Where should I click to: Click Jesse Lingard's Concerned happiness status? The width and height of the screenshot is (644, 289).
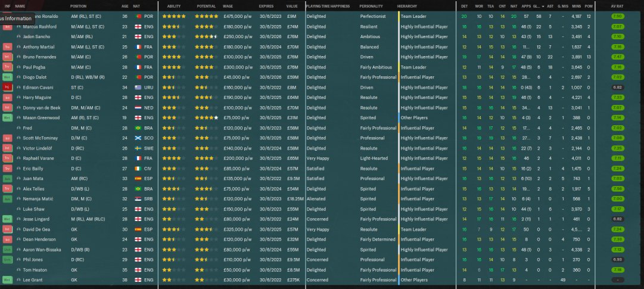(317, 219)
